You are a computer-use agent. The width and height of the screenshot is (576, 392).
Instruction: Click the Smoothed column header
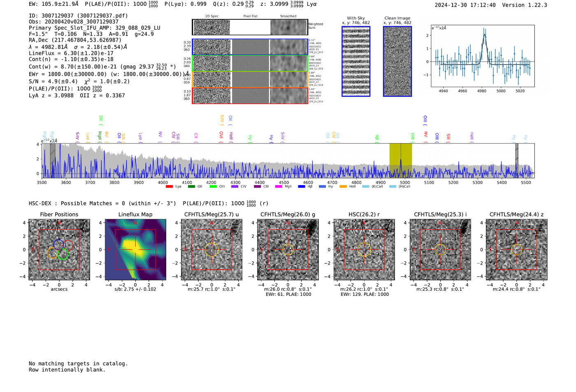click(x=288, y=16)
